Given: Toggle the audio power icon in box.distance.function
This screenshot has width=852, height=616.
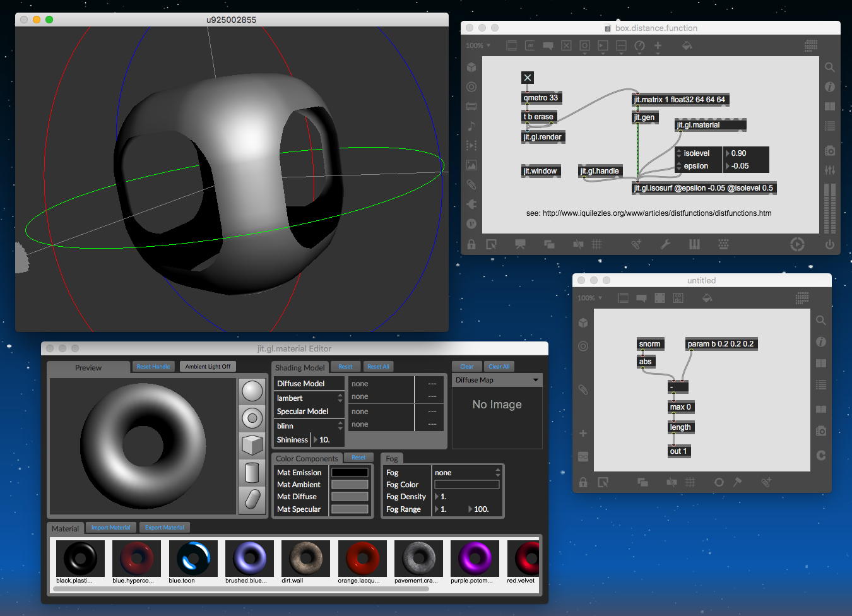Looking at the screenshot, I should pyautogui.click(x=829, y=244).
